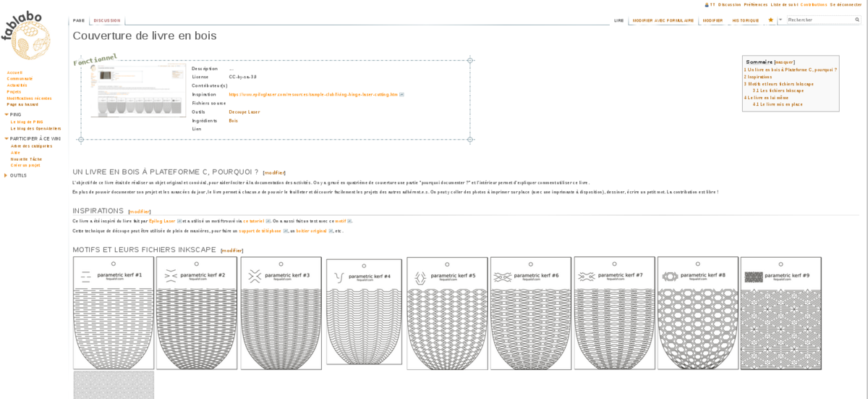
Task: Click the Decoupe Laser tool link
Action: pos(244,112)
